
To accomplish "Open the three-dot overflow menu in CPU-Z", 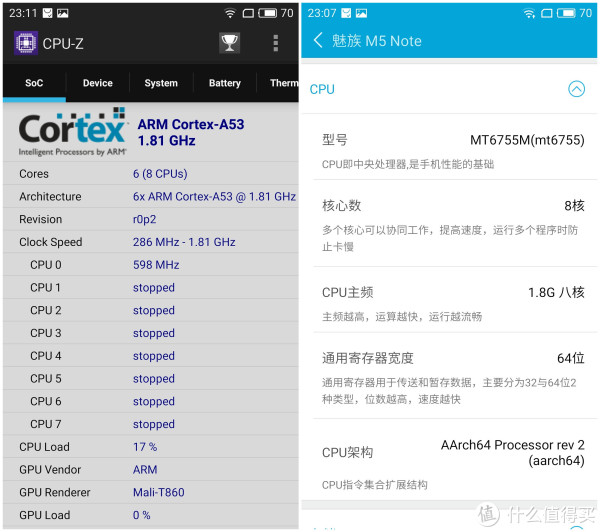I will [276, 43].
